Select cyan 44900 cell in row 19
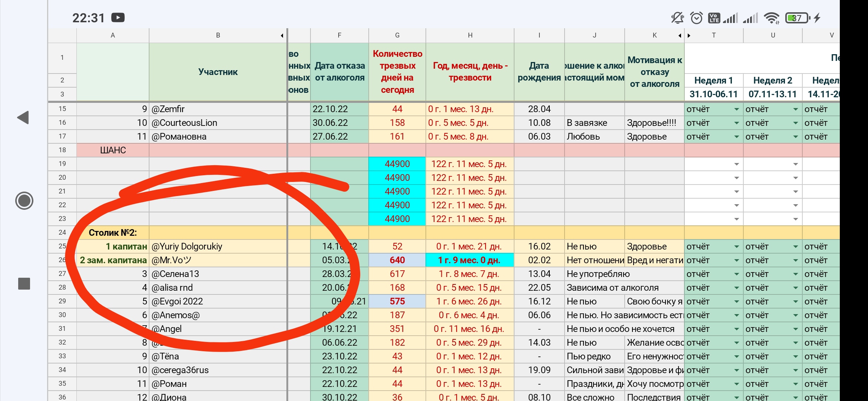 (397, 164)
